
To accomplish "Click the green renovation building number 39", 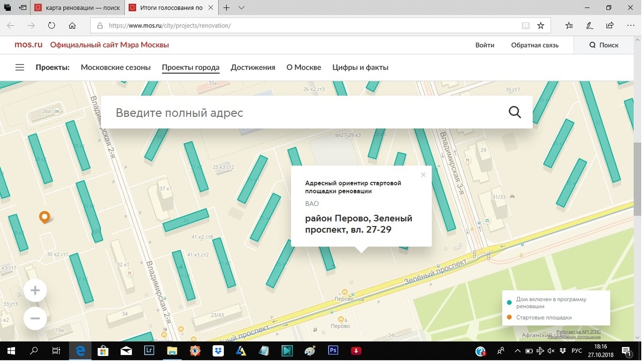I will click(x=186, y=220).
